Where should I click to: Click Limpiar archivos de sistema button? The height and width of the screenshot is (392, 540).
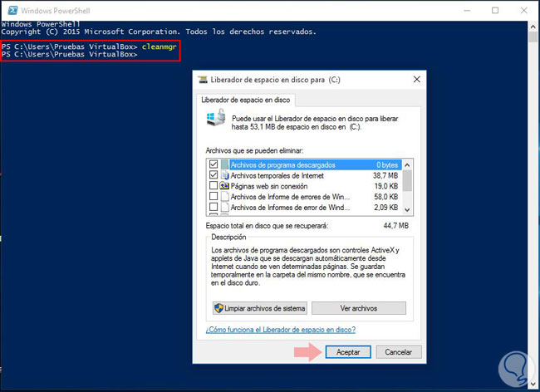(260, 308)
